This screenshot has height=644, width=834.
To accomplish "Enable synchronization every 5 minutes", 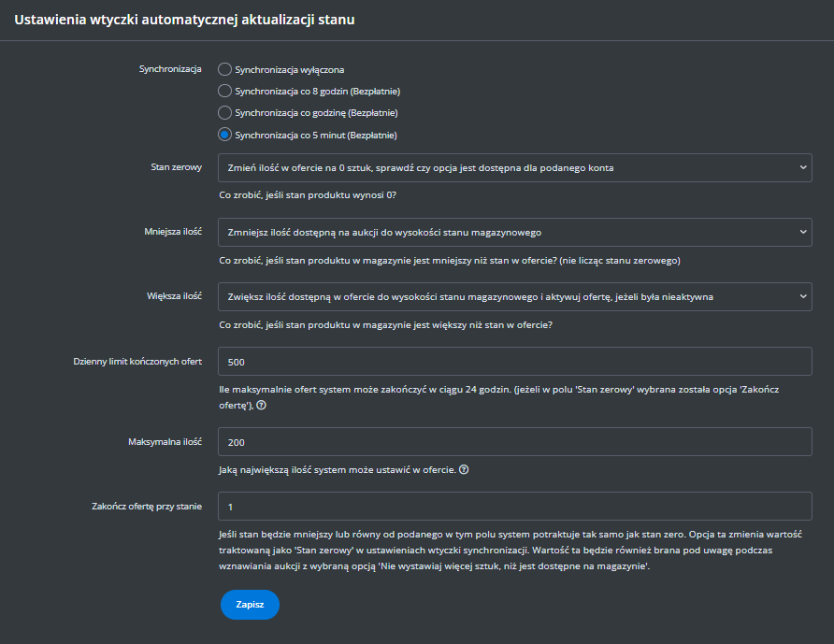I will click(x=224, y=136).
